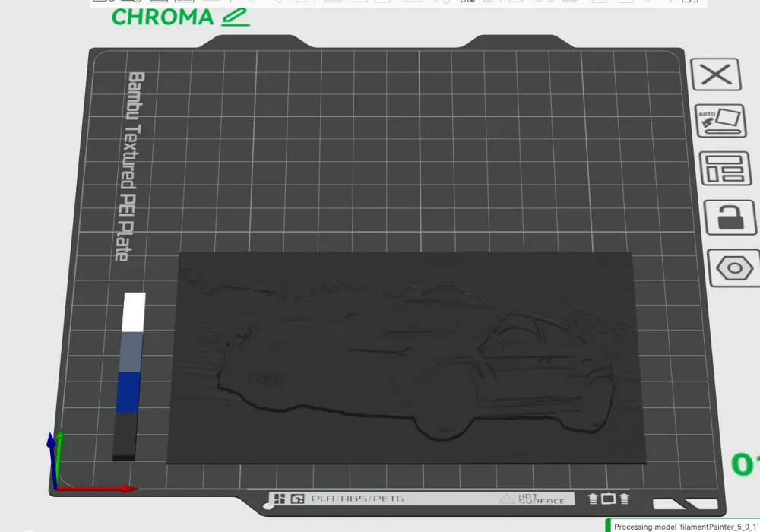The width and height of the screenshot is (760, 532).
Task: Click the pencil icon beside CHROMA
Action: (236, 17)
